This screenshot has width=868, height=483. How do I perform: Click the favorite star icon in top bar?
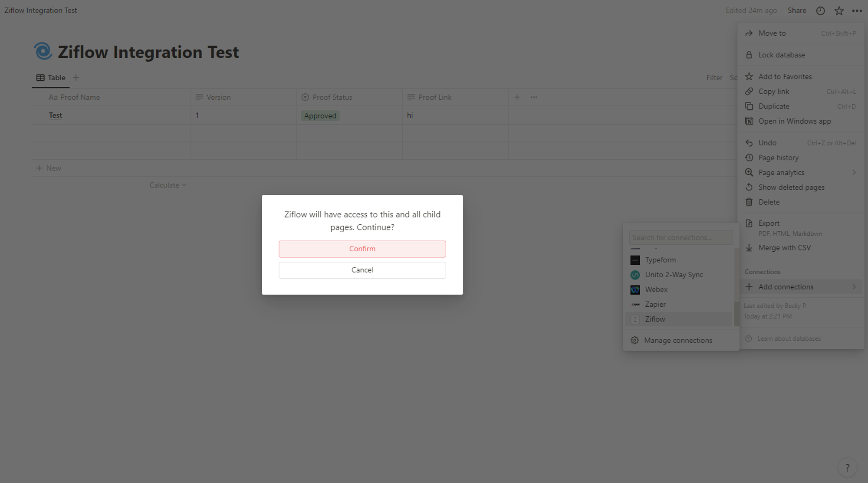coord(839,11)
